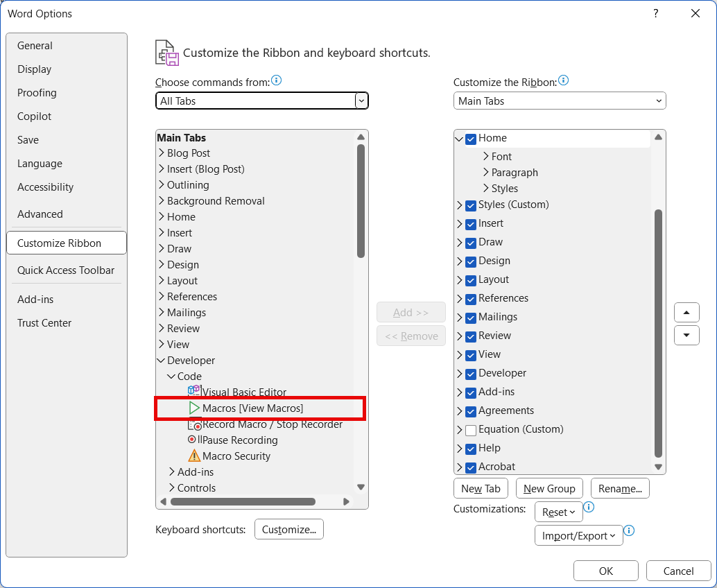Image resolution: width=717 pixels, height=588 pixels.
Task: Move selected item down with arrow button
Action: click(686, 336)
